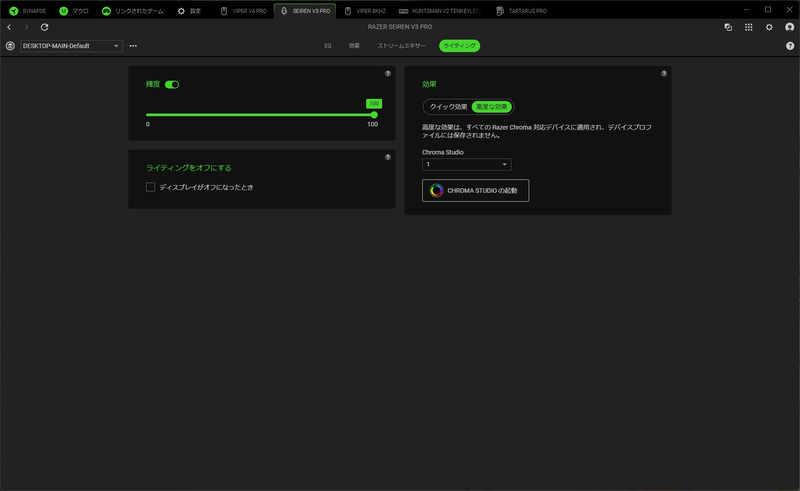Select クイック効果 mode
The width and height of the screenshot is (800, 491).
[448, 107]
